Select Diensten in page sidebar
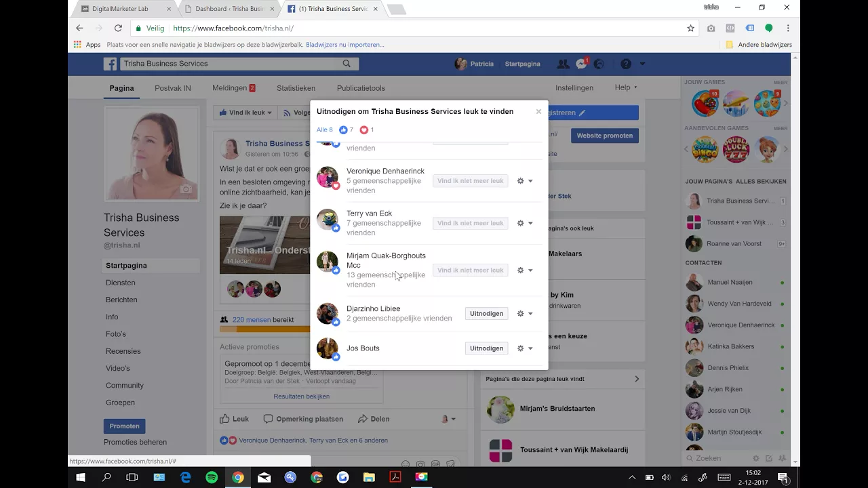 click(x=120, y=283)
